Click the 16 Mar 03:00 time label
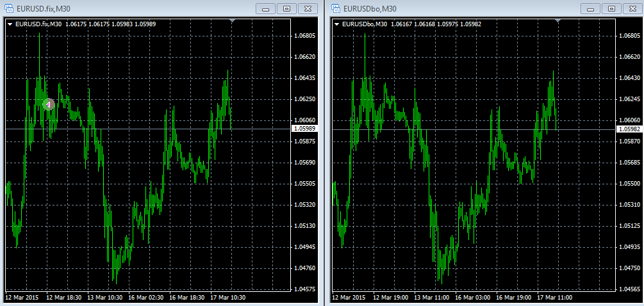This screenshot has height=306, width=644. point(472,298)
